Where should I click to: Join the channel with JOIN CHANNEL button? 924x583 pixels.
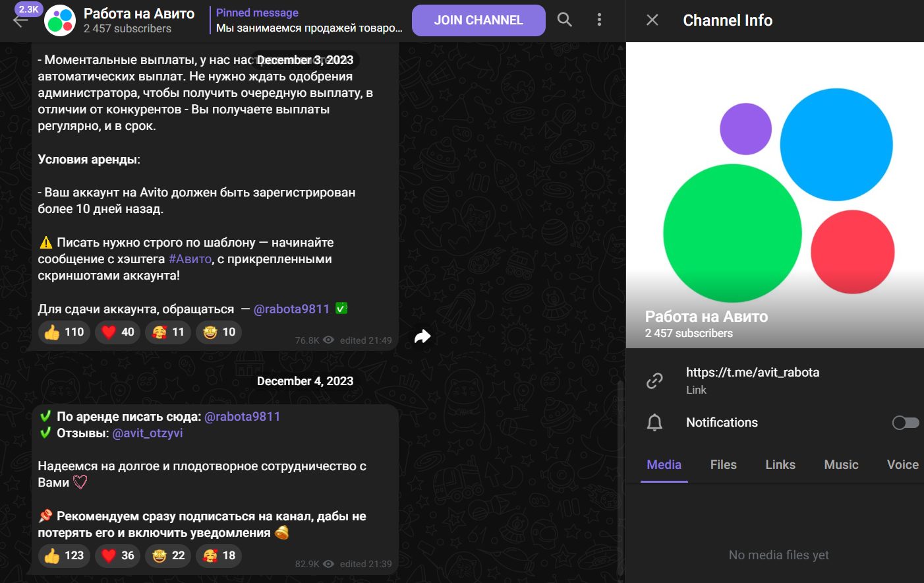[x=478, y=20]
